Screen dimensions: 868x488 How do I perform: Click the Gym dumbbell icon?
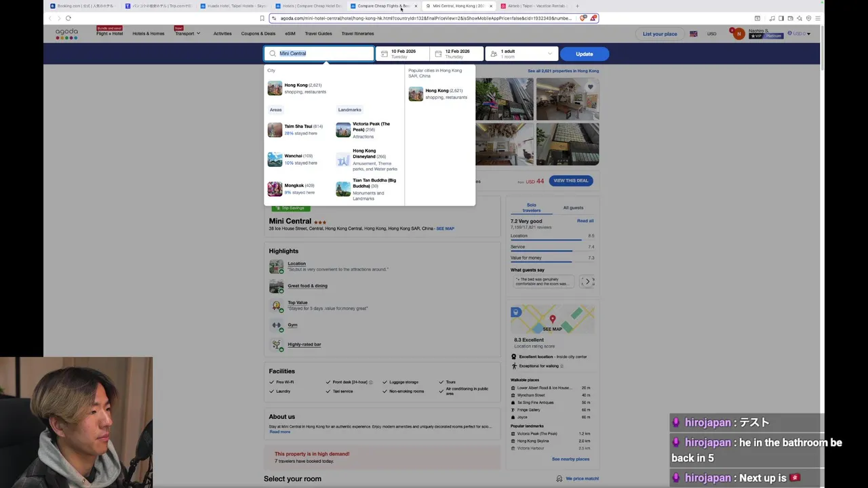pos(276,325)
